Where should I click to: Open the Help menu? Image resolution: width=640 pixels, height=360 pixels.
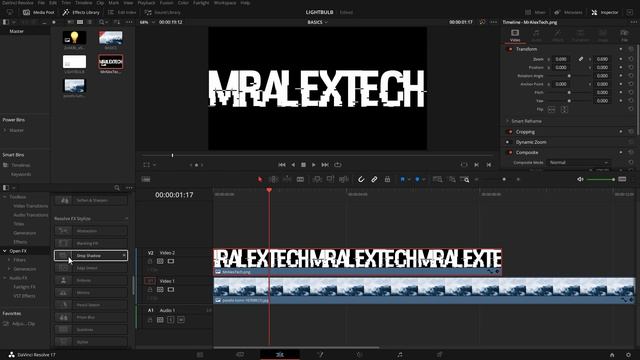(245, 2)
